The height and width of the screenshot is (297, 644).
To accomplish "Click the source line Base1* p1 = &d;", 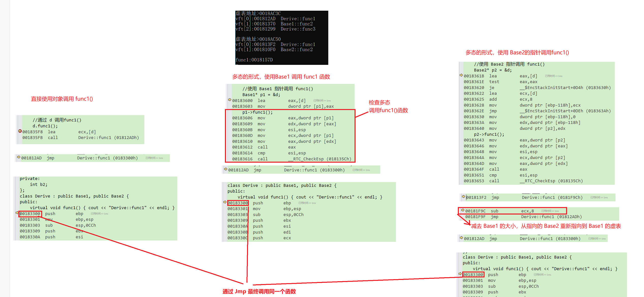I will (261, 95).
